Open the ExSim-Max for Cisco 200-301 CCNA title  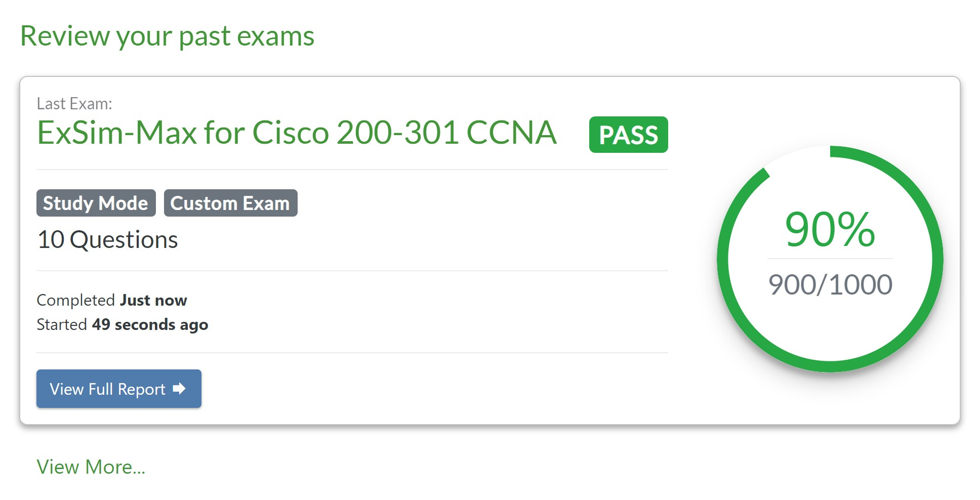[x=297, y=133]
